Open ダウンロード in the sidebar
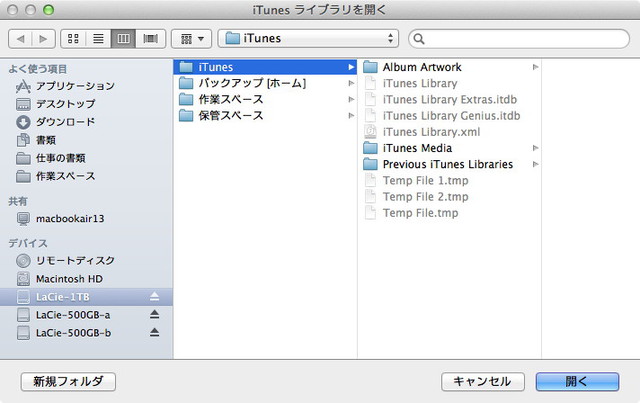This screenshot has height=403, width=640. coord(66,122)
